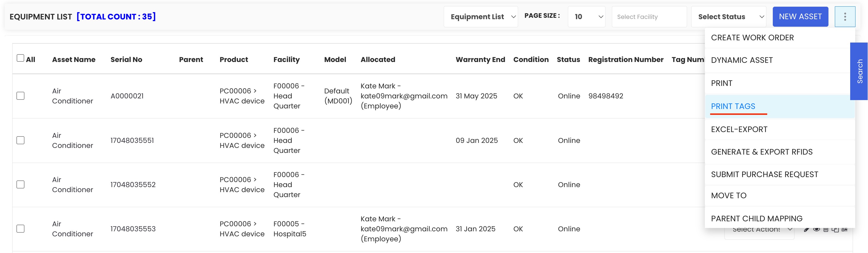Tick the All select checkbox in table header
This screenshot has width=868, height=253.
click(21, 58)
